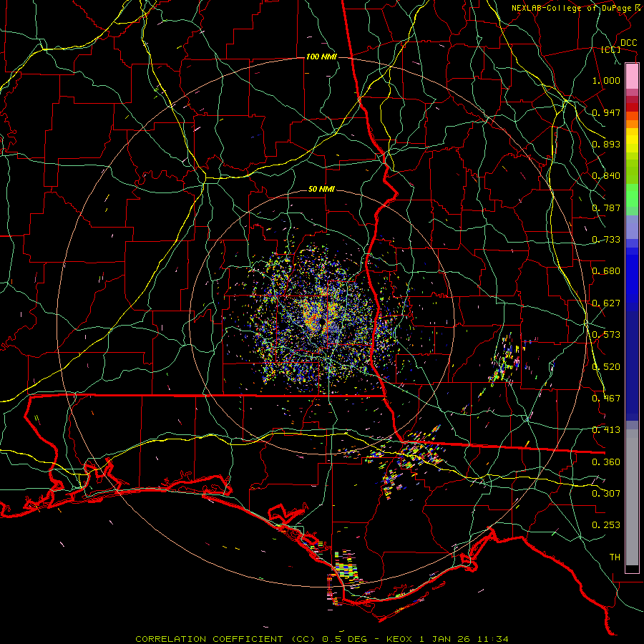The image size is (644, 644).
Task: Select the 0.413 scale value
Action: 606,430
